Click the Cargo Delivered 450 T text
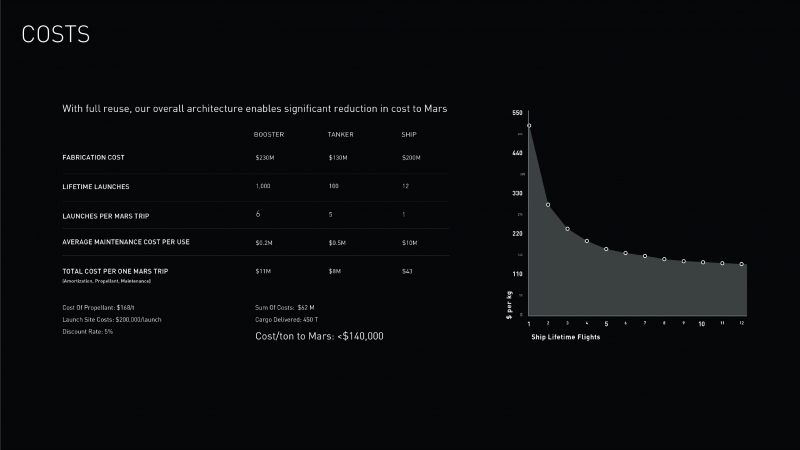800x450 pixels. (x=286, y=320)
